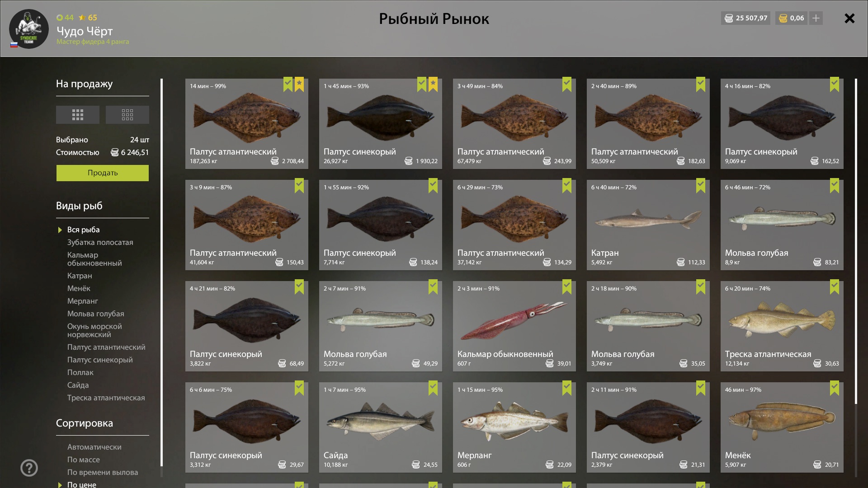Toggle the star marker on the 187,263 kg Палтус атлантический
Viewport: 868px width, 488px height.
coord(299,84)
